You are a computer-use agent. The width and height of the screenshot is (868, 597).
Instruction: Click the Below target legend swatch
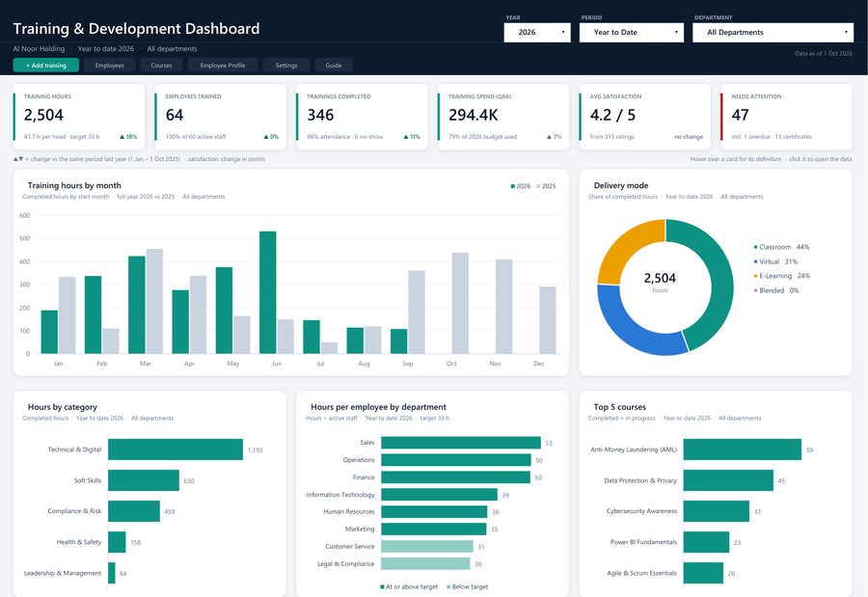point(448,586)
